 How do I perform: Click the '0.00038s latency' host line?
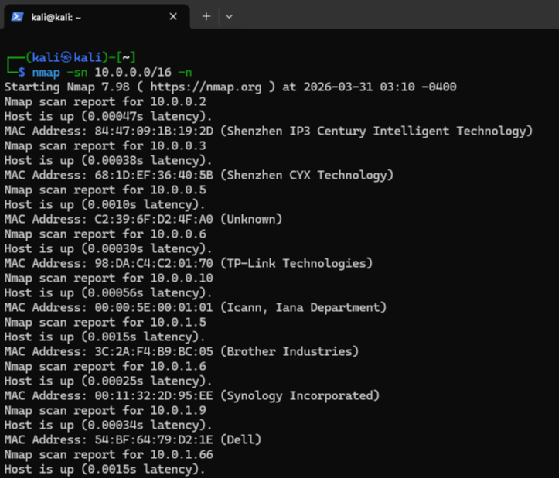coord(108,161)
